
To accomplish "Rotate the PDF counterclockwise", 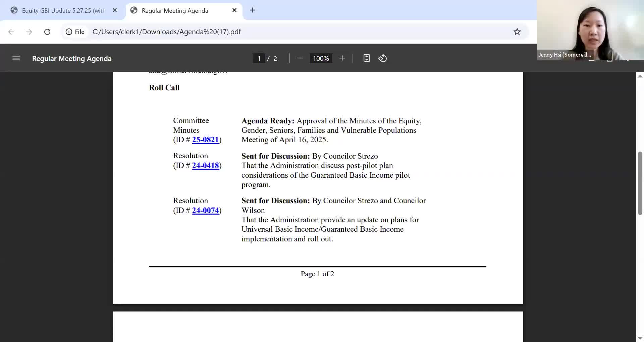I will (x=383, y=58).
